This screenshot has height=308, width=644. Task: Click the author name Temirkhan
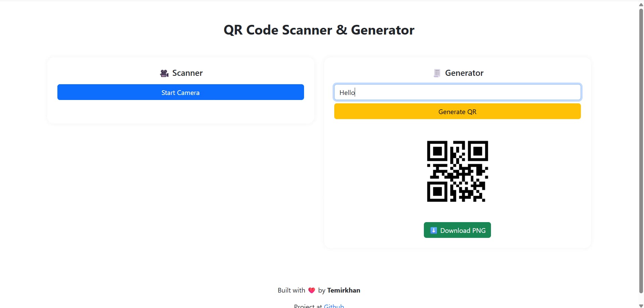[x=343, y=290]
